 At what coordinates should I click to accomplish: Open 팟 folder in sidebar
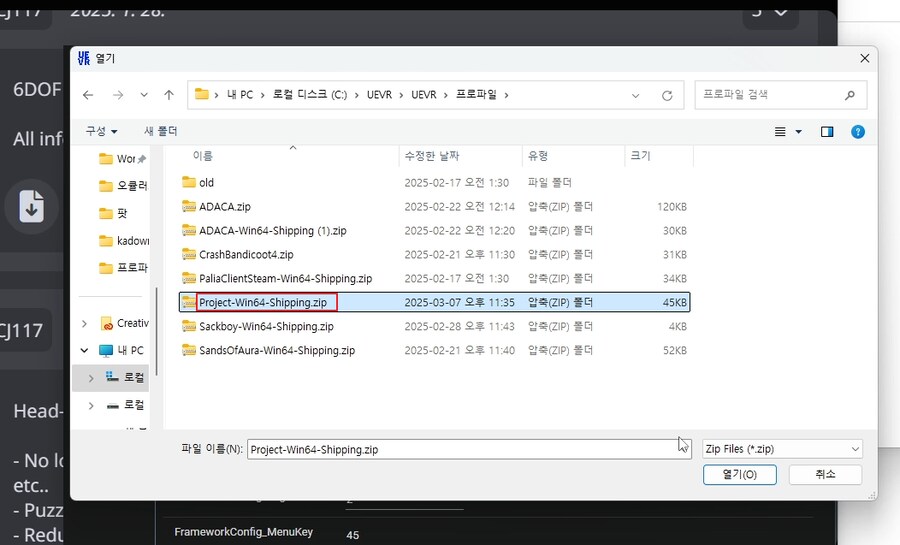click(x=113, y=213)
